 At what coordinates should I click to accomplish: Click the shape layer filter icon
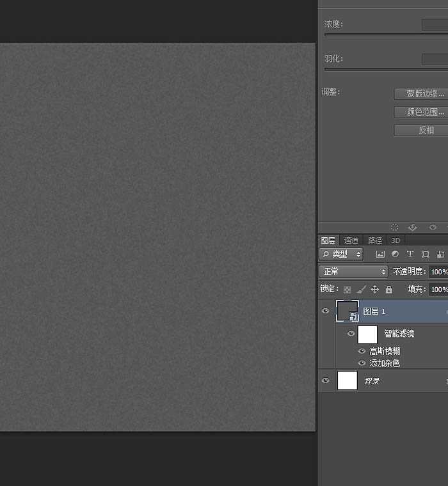point(426,255)
